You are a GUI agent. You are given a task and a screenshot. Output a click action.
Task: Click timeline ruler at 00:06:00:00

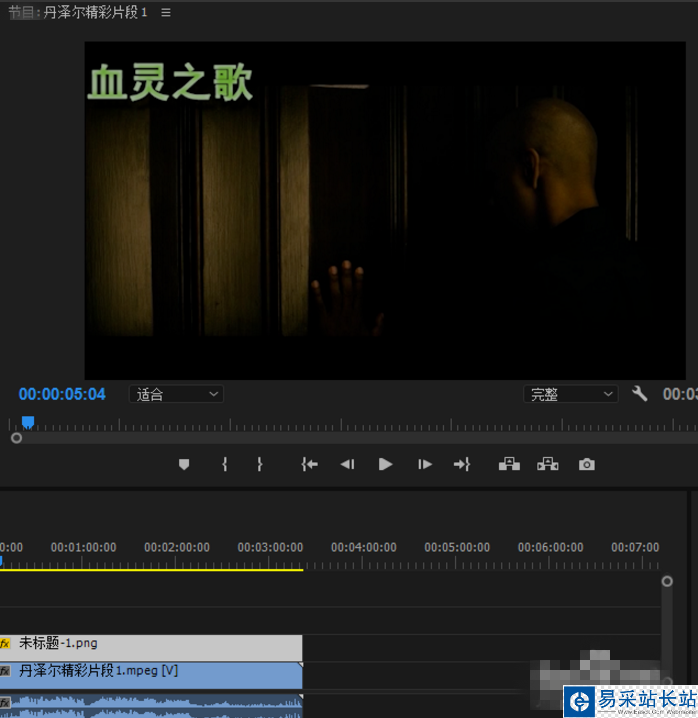(551, 547)
